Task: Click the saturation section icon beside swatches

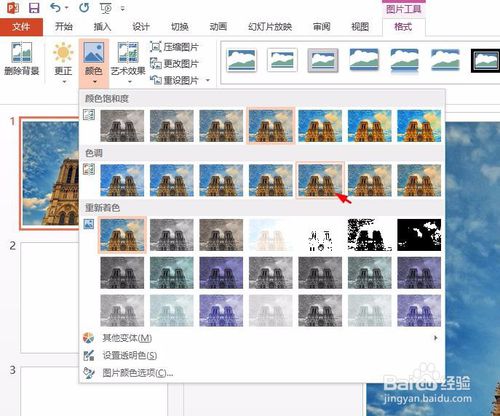Action: tap(89, 115)
